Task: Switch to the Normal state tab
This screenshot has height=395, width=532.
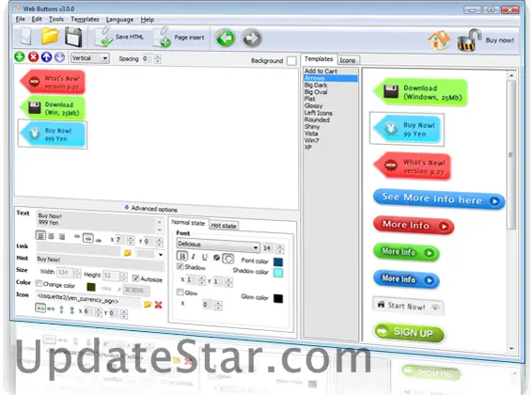Action: 188,223
